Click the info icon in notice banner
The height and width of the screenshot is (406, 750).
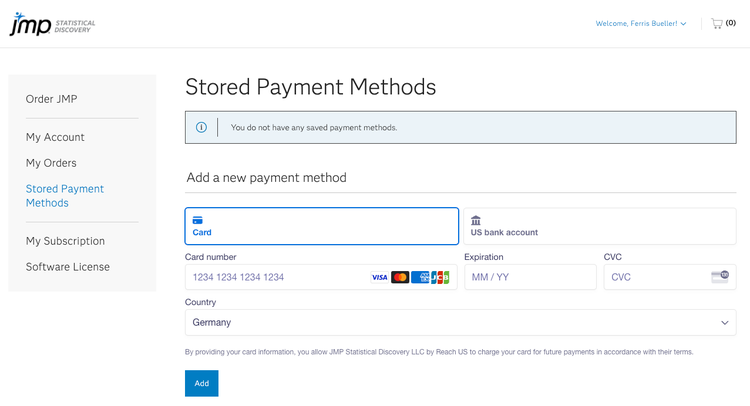coord(201,127)
